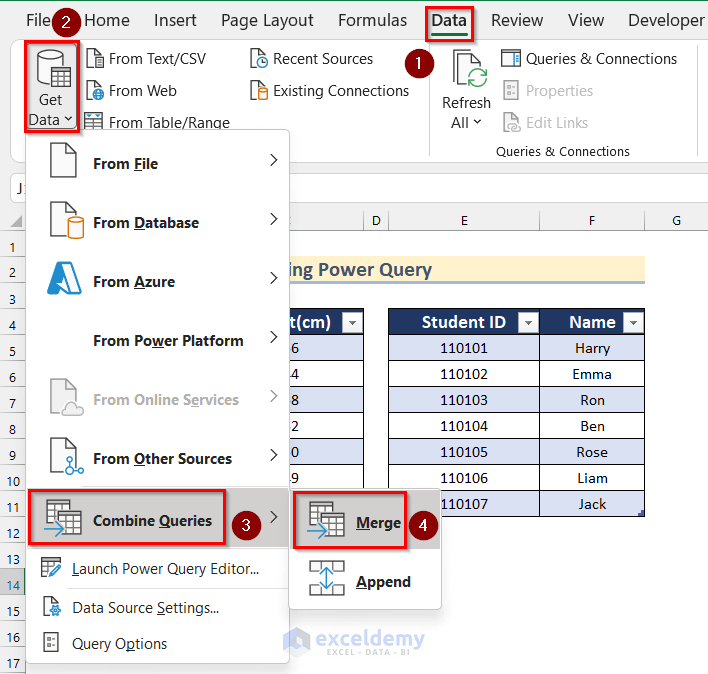
Task: Expand the From Database submenu arrow
Action: 274,219
